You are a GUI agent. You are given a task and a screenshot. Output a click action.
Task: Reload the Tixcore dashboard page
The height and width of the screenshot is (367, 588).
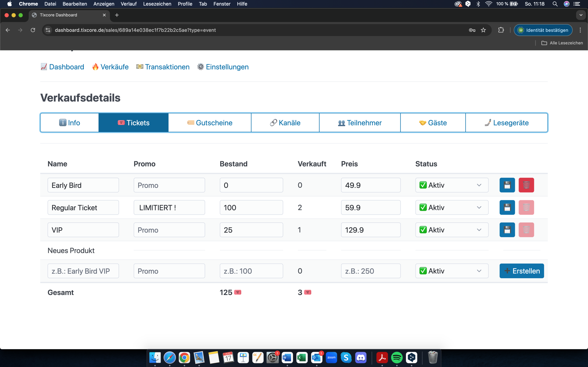click(x=33, y=30)
